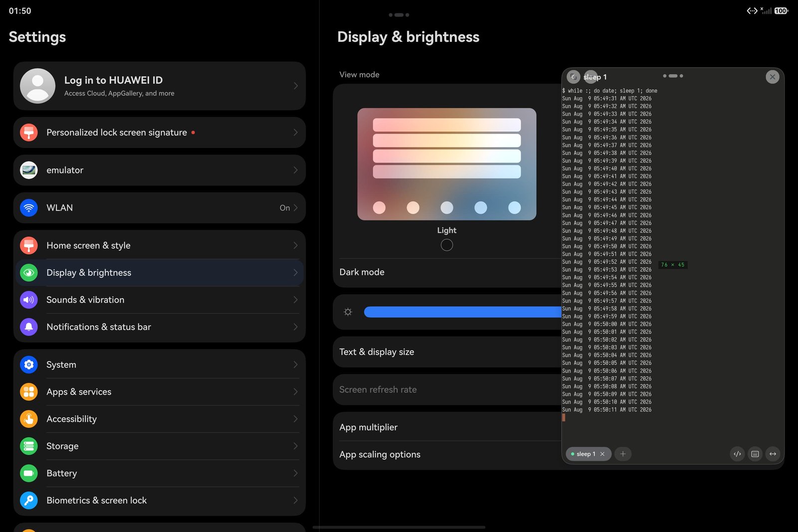Expand the Log in to HUAWEI ID chevron
The width and height of the screenshot is (798, 532).
coord(295,86)
